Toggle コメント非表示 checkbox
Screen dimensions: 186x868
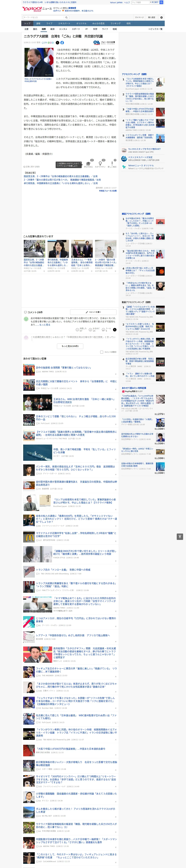click(x=102, y=352)
